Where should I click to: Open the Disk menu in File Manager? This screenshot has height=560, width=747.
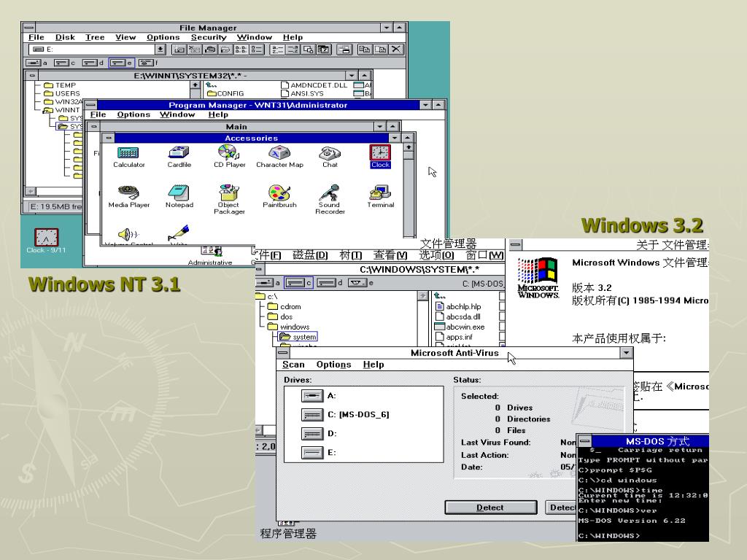tap(65, 37)
